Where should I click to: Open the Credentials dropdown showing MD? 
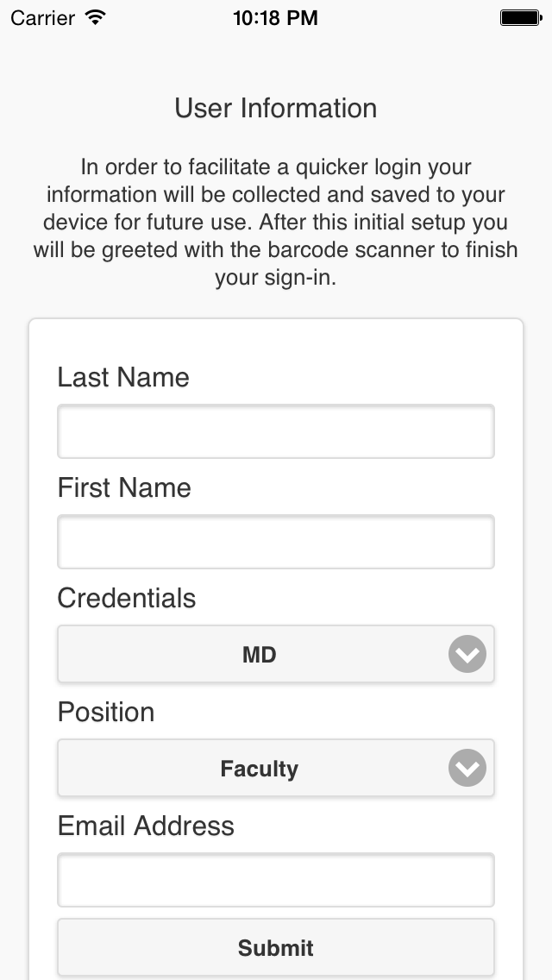click(x=259, y=655)
